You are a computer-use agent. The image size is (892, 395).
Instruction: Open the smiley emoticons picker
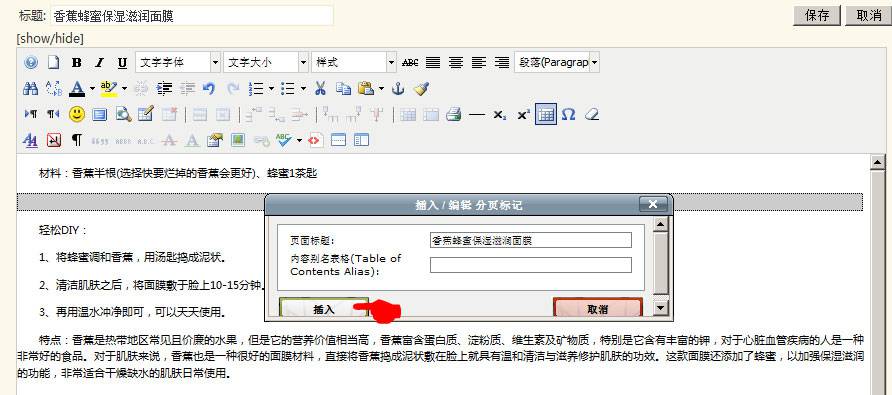tap(77, 114)
